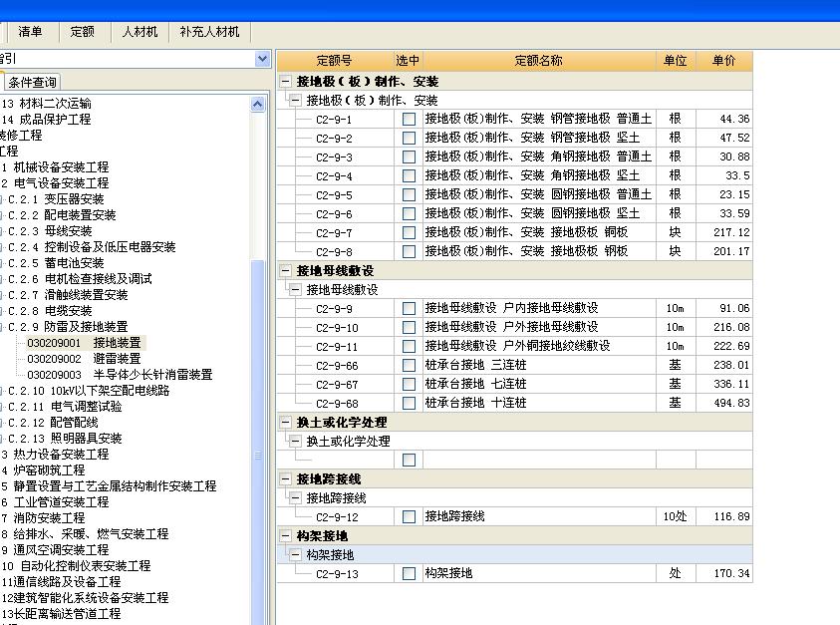The width and height of the screenshot is (840, 625).
Task: Check the empty row checkbox under 换土或化学处理
Action: 409,460
